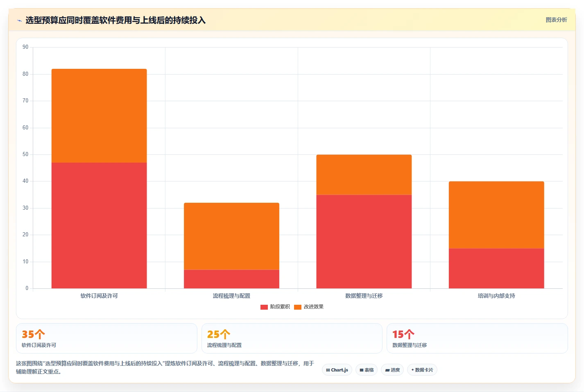Click the y-axis value 50
Screen dimensions: 584x392
25,154
